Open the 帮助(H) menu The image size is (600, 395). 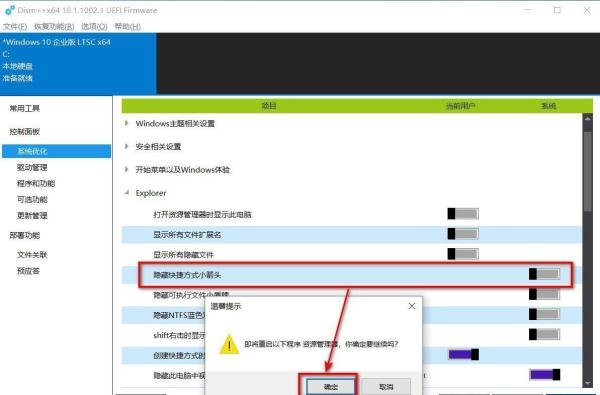coord(128,26)
